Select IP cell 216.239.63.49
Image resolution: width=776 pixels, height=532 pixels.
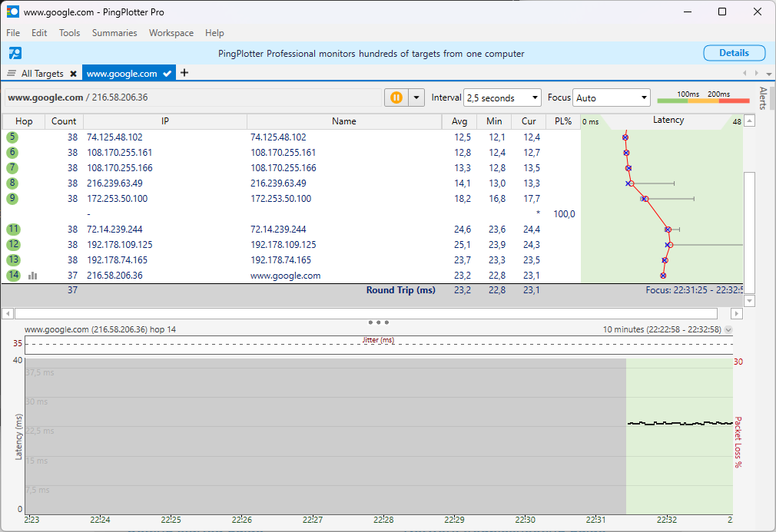(x=114, y=183)
